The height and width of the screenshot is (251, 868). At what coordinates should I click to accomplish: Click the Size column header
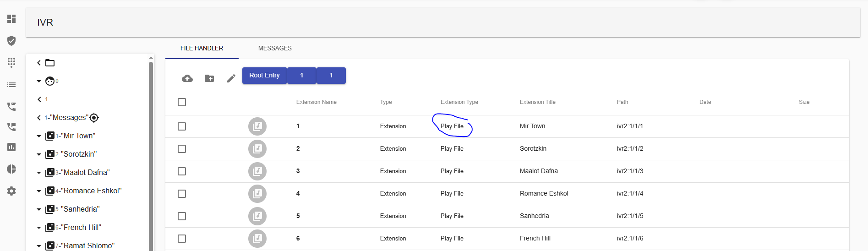[804, 102]
